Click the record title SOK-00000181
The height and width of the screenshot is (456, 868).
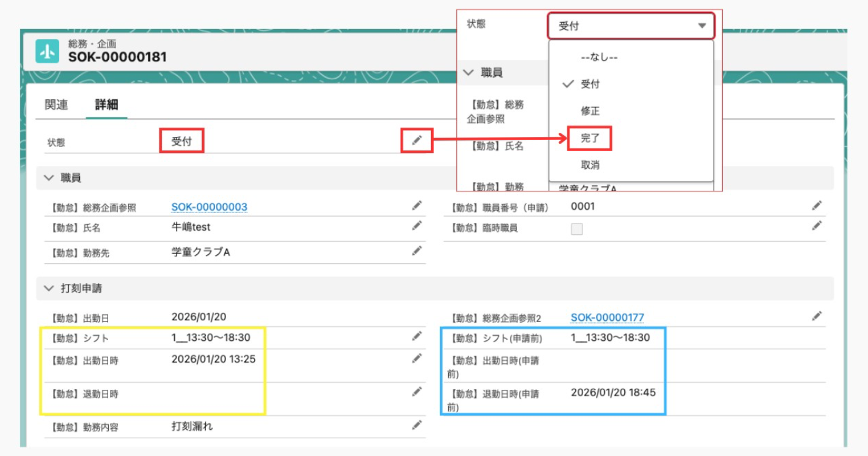coord(117,57)
